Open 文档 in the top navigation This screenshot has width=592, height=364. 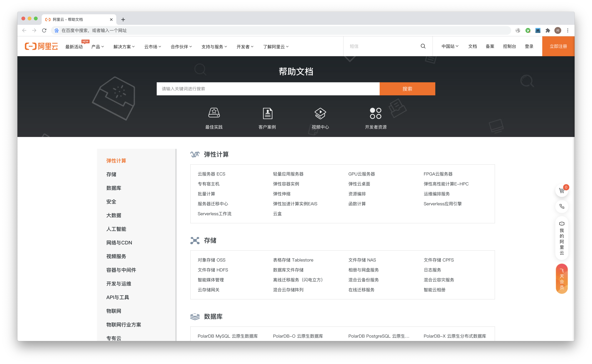(472, 46)
